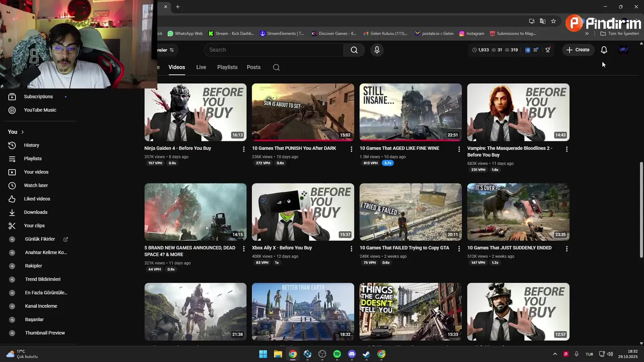Expand the You section chevron

pos(22,132)
